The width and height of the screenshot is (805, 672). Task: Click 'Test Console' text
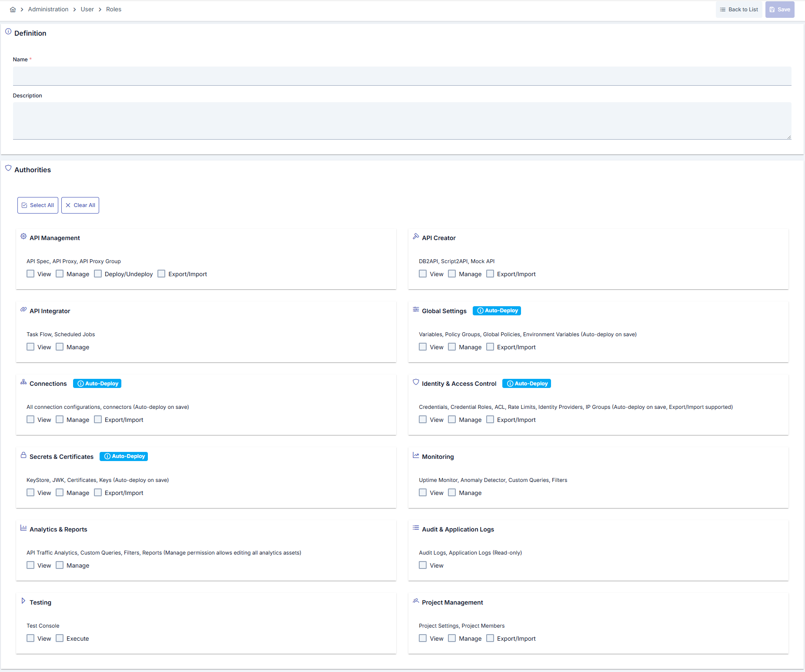[43, 626]
